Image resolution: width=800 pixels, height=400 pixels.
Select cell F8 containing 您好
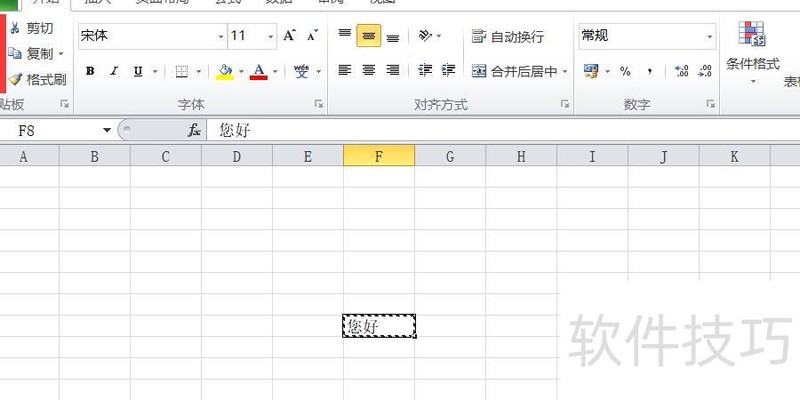pyautogui.click(x=379, y=326)
